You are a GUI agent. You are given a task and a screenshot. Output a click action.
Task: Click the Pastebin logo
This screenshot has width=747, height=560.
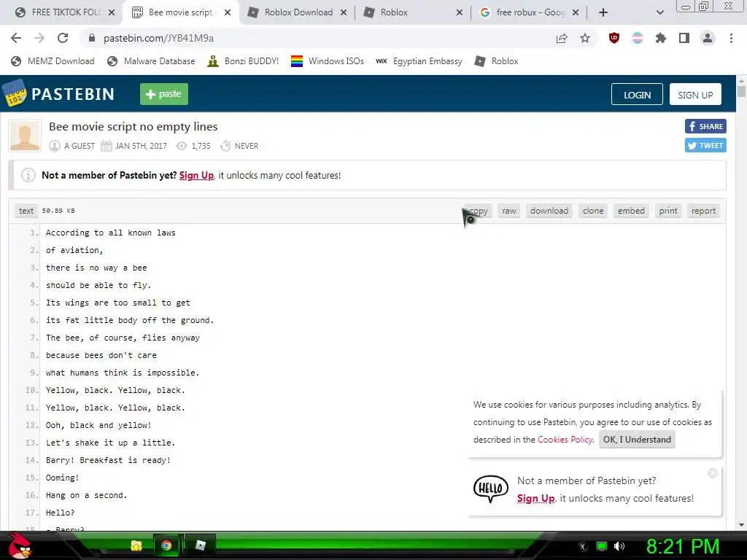point(58,94)
